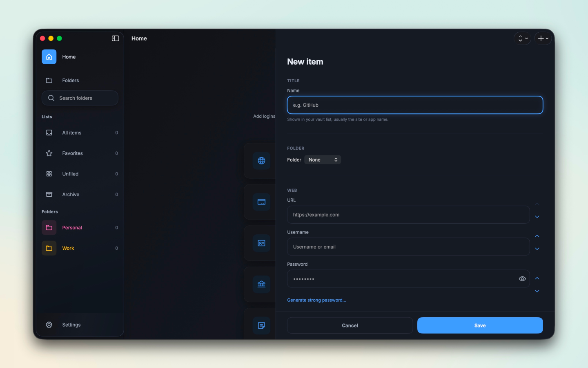This screenshot has width=588, height=368.
Task: Click the URL input field
Action: [408, 215]
